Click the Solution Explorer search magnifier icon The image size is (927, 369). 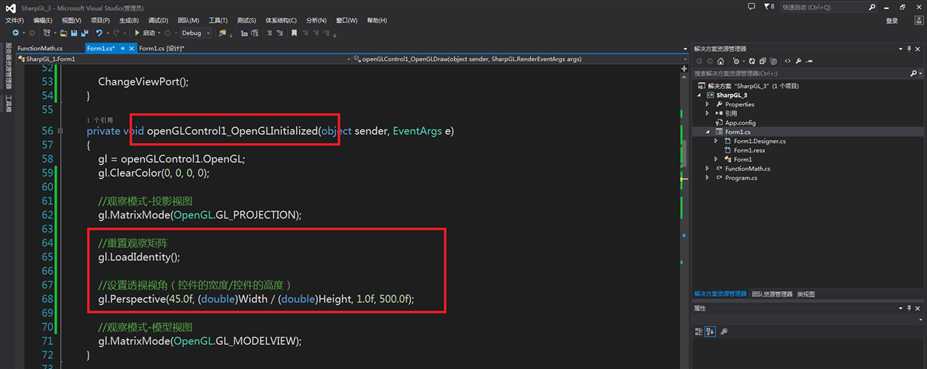click(912, 73)
